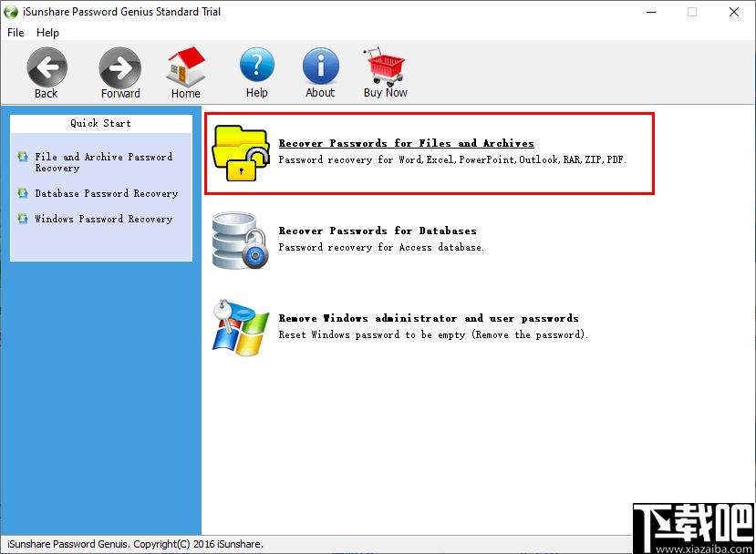
Task: Click the Forward arrow toolbar icon
Action: [120, 68]
